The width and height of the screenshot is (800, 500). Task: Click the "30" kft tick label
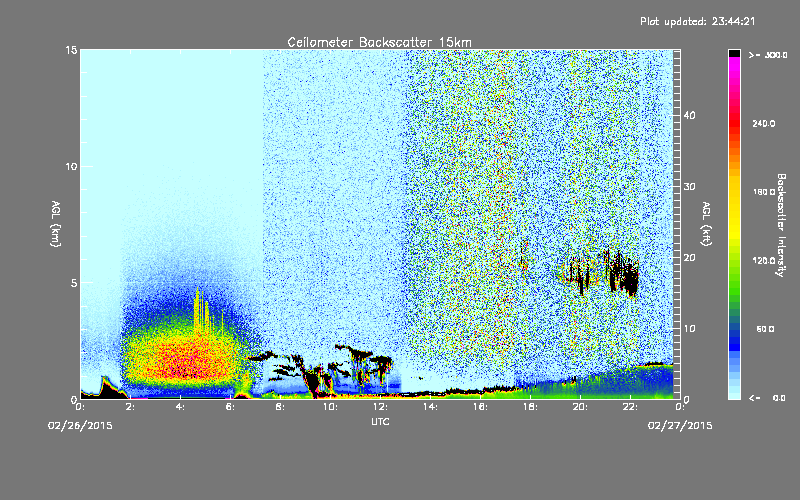point(689,186)
